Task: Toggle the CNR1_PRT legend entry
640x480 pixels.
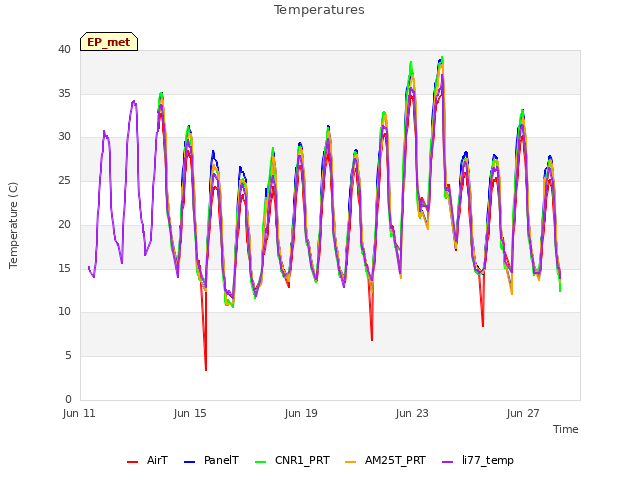Action: click(x=292, y=461)
